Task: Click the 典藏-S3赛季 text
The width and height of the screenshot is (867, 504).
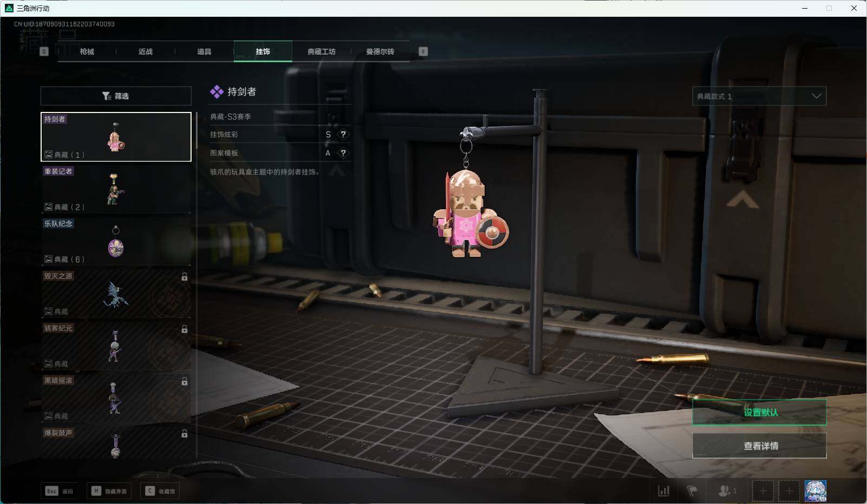Action: pos(231,116)
